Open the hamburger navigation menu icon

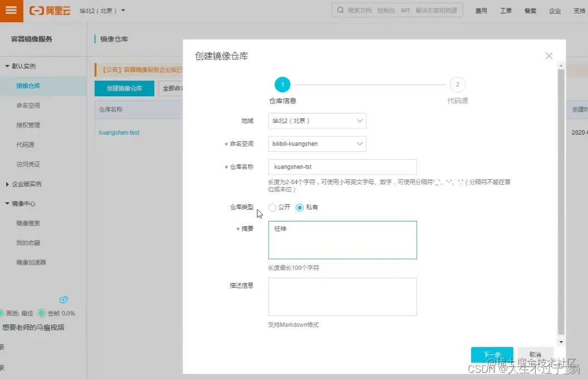click(10, 10)
